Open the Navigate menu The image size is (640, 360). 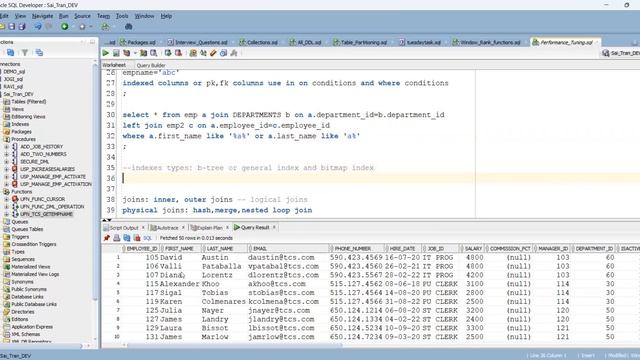point(42,16)
